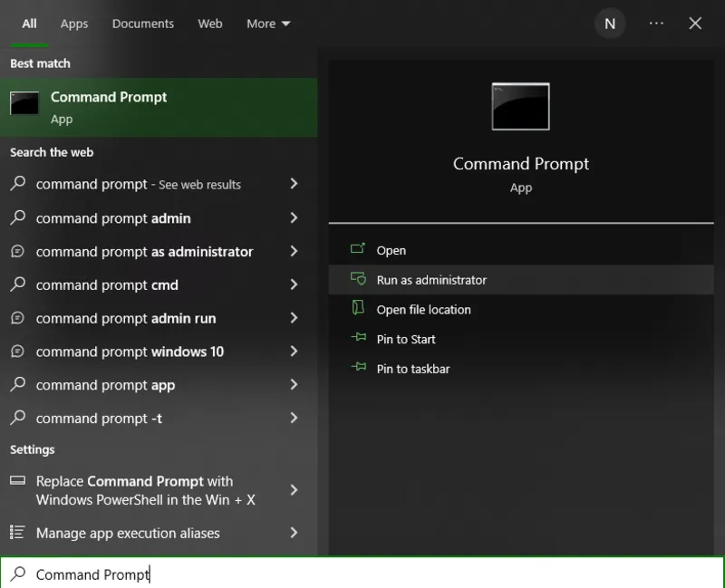Click the Pin to taskbar pin icon

pos(358,367)
